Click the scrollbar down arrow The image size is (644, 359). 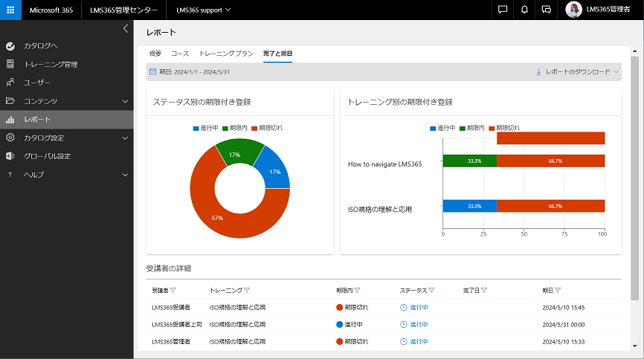click(635, 346)
